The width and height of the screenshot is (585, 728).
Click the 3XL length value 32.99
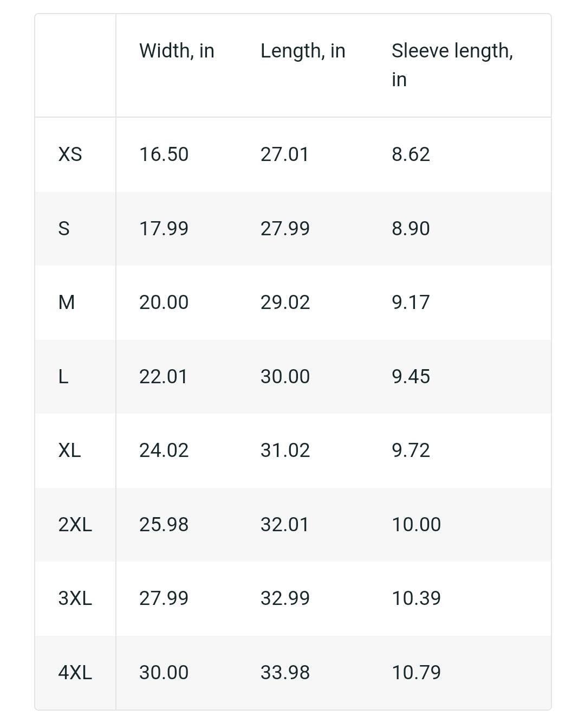pos(285,598)
